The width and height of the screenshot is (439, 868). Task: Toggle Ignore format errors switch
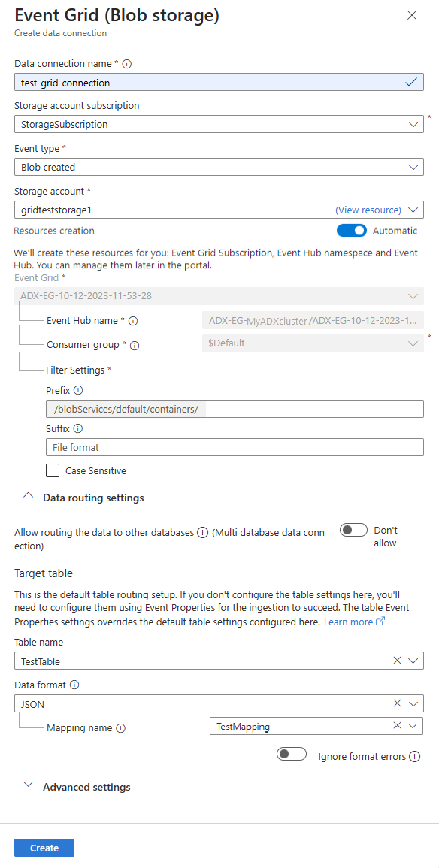pos(292,754)
